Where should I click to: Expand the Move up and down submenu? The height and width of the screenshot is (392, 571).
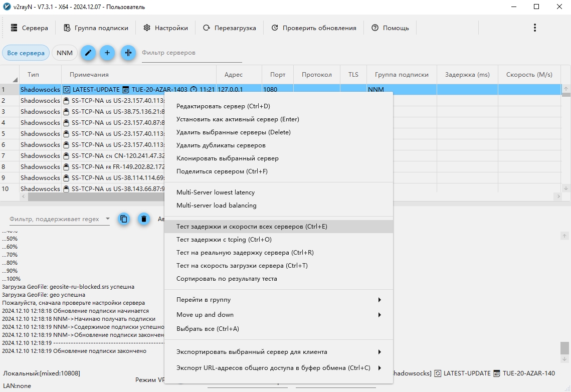[279, 315]
